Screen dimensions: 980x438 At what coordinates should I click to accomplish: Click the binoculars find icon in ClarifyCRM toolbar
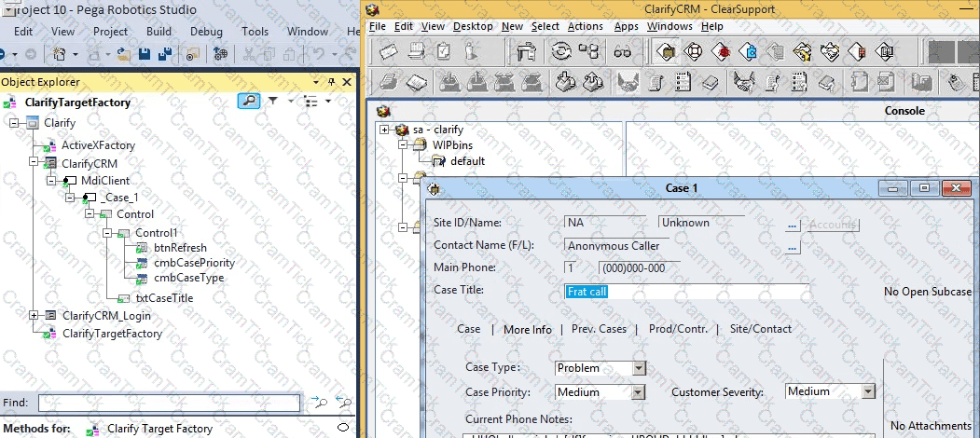(623, 52)
